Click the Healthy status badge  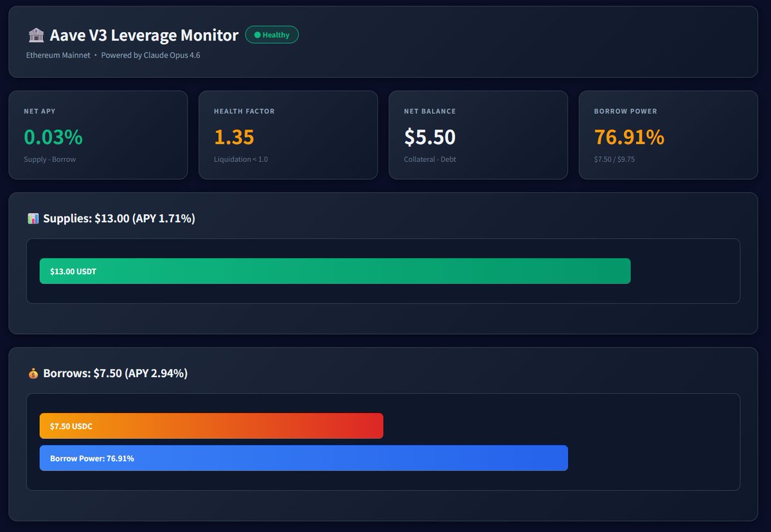pyautogui.click(x=272, y=35)
